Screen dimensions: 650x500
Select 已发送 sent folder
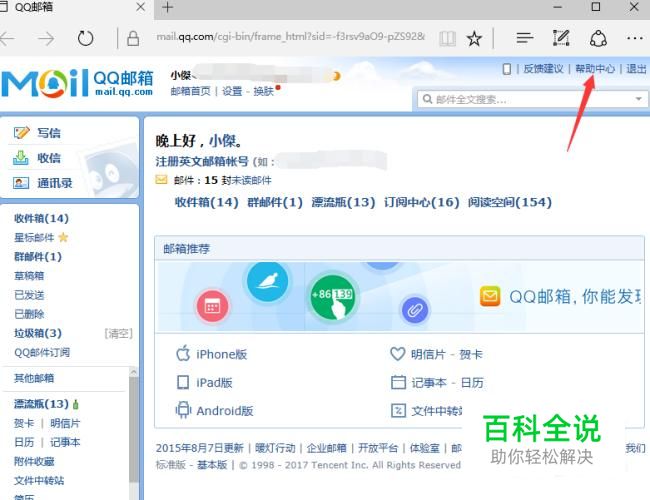(29, 295)
